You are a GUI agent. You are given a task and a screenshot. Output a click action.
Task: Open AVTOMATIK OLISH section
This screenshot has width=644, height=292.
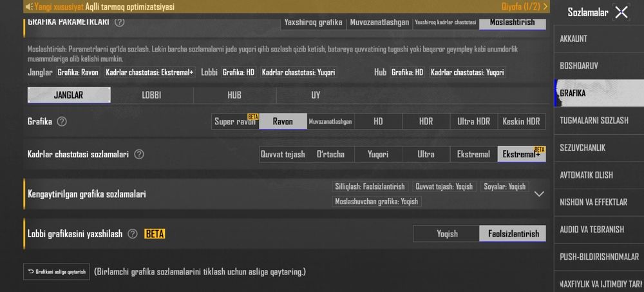click(599, 175)
